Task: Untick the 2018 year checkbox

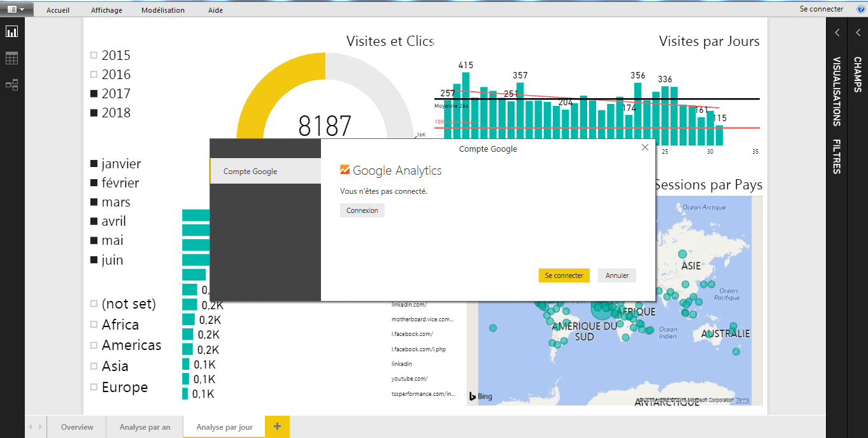Action: 94,113
